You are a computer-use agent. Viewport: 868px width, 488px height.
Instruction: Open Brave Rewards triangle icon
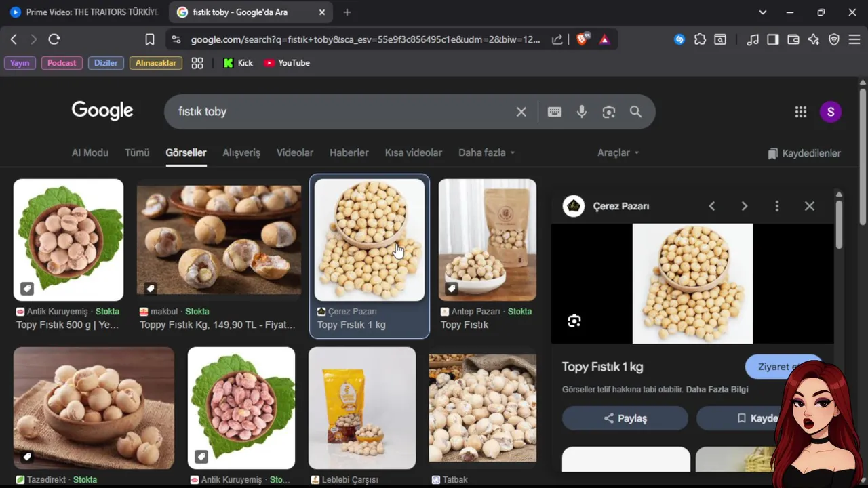[604, 39]
